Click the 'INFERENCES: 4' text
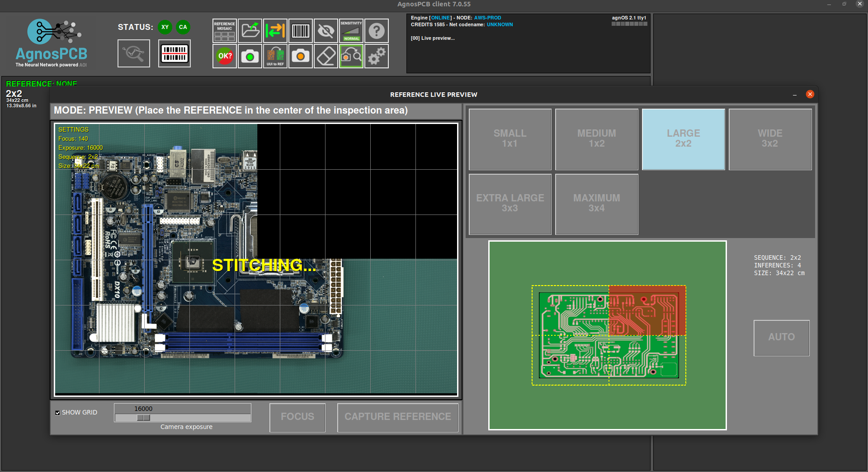 (777, 266)
